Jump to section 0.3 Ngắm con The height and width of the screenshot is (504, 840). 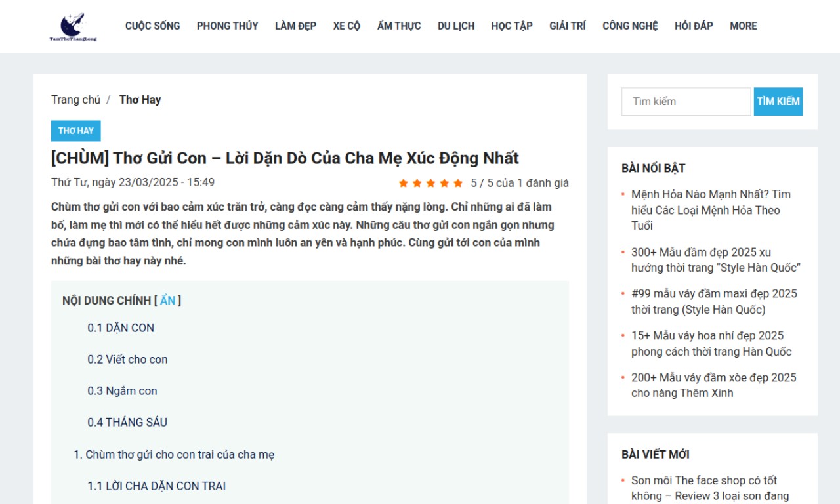point(122,391)
